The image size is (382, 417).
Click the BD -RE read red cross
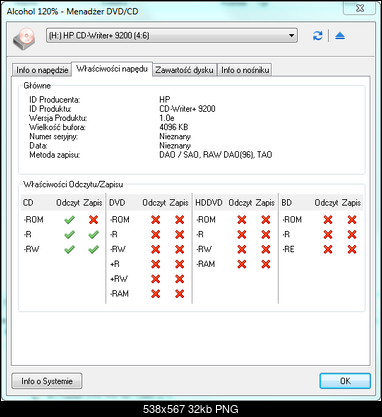coord(328,249)
